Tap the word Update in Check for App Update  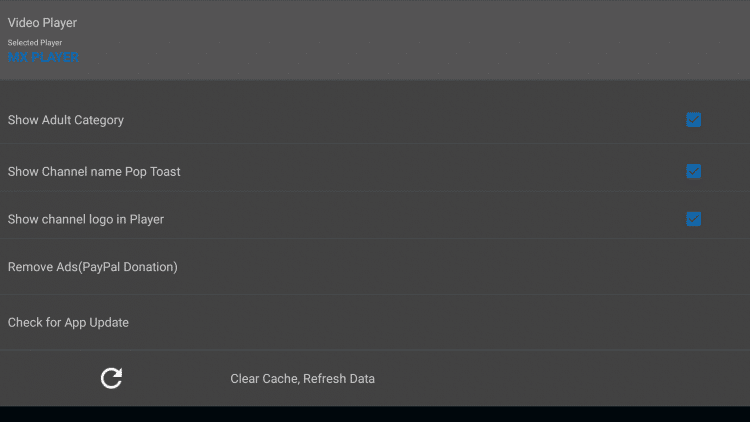pos(109,322)
